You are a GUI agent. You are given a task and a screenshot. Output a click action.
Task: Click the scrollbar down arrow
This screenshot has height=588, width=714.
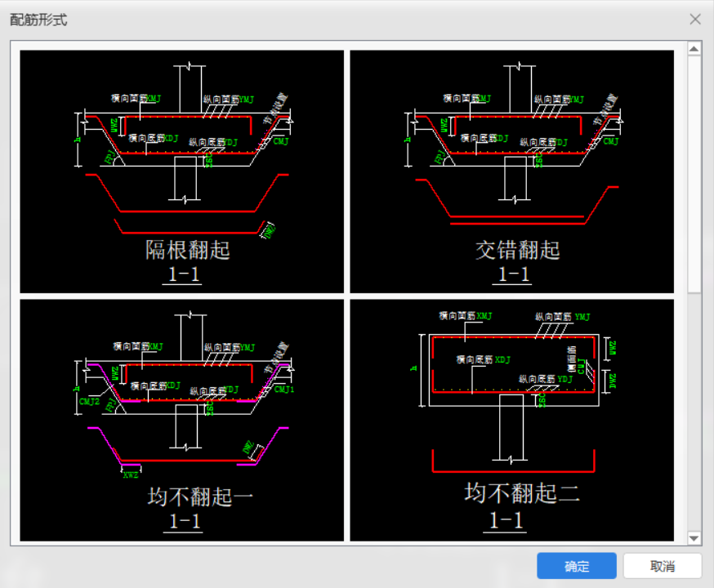coord(694,538)
